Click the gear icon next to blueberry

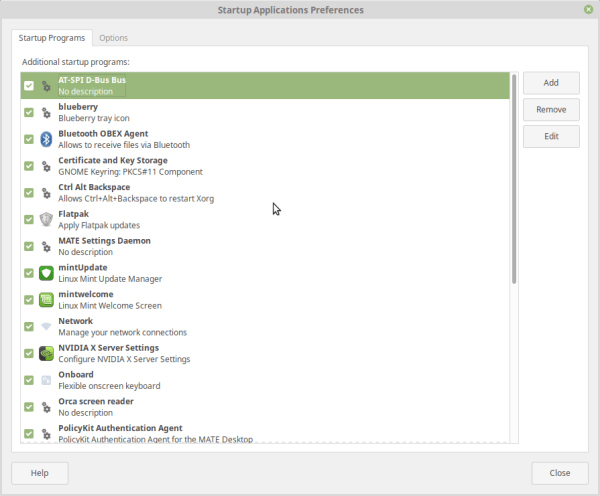coord(46,113)
